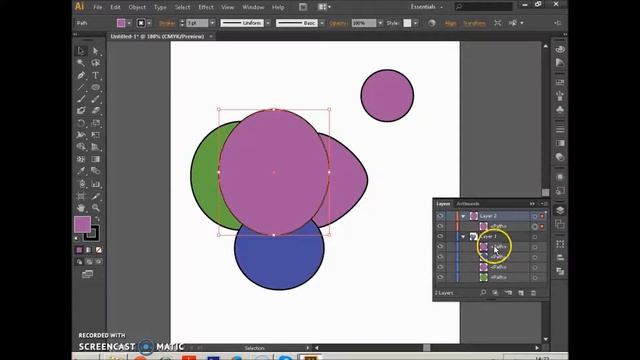Switch to the Artboards tab

(468, 204)
